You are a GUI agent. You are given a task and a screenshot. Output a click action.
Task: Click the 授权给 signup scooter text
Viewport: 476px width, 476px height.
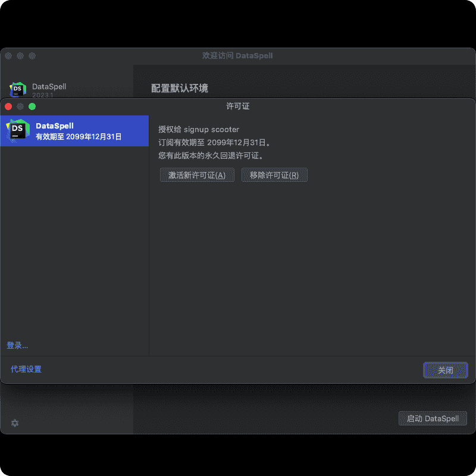(199, 130)
